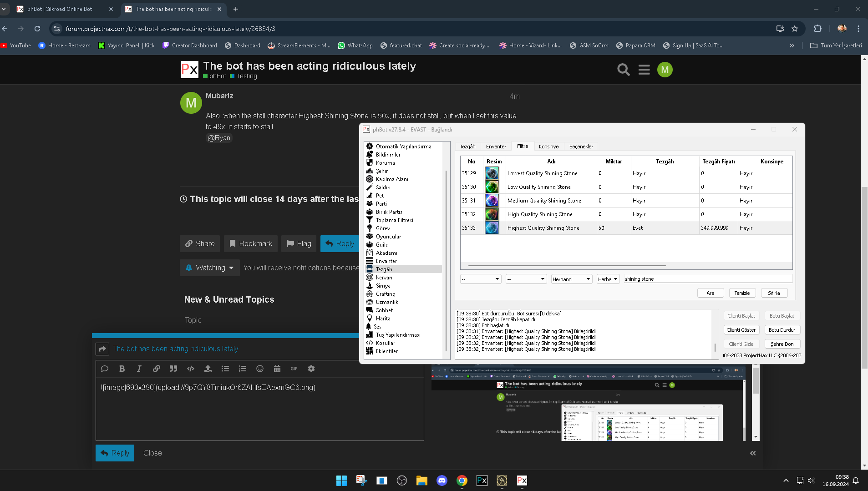Screen dimensions: 868x491
Task: Open the forum hamburger menu icon
Action: [x=644, y=70]
